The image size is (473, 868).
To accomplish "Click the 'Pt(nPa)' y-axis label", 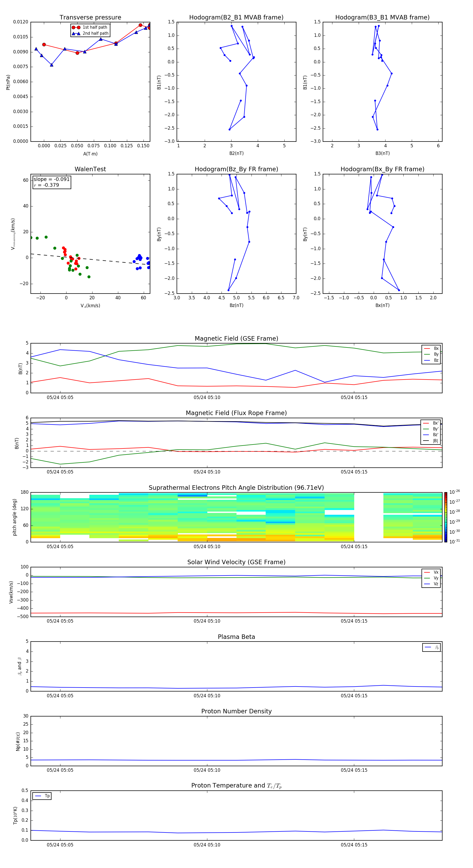I will [x=8, y=82].
